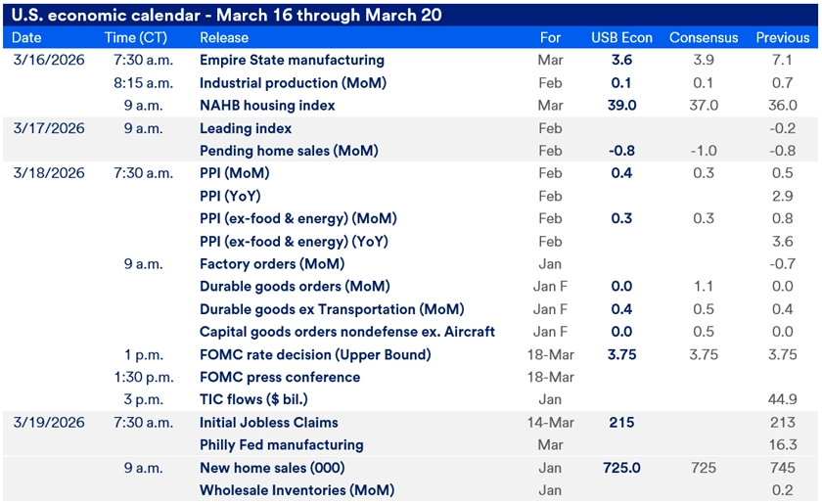Click the Factory orders previous value '-0.7'
Image resolution: width=822 pixels, height=504 pixels.
pos(783,264)
